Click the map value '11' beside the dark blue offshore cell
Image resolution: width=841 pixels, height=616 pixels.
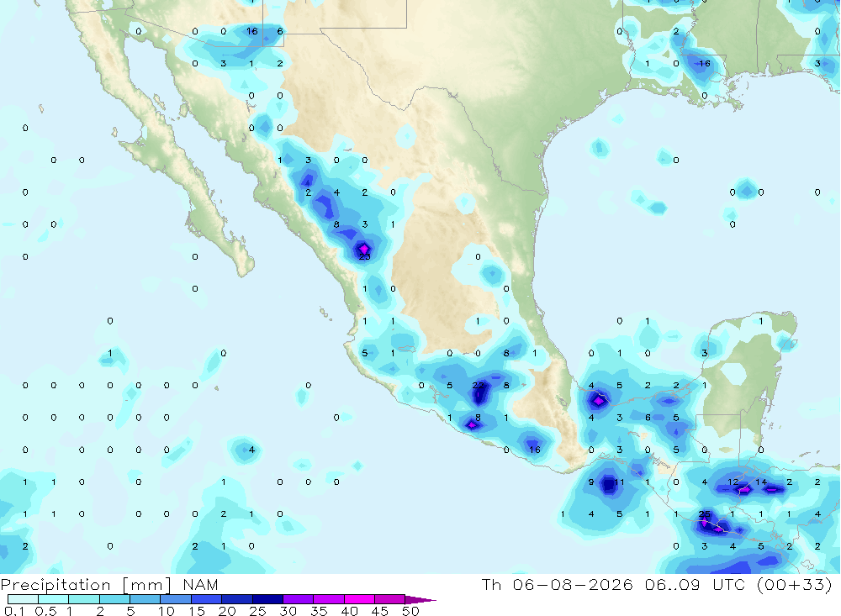(619, 482)
